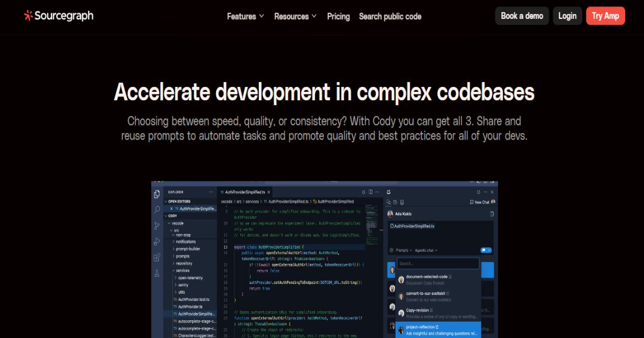Click the editor compare changes icon

(363, 192)
